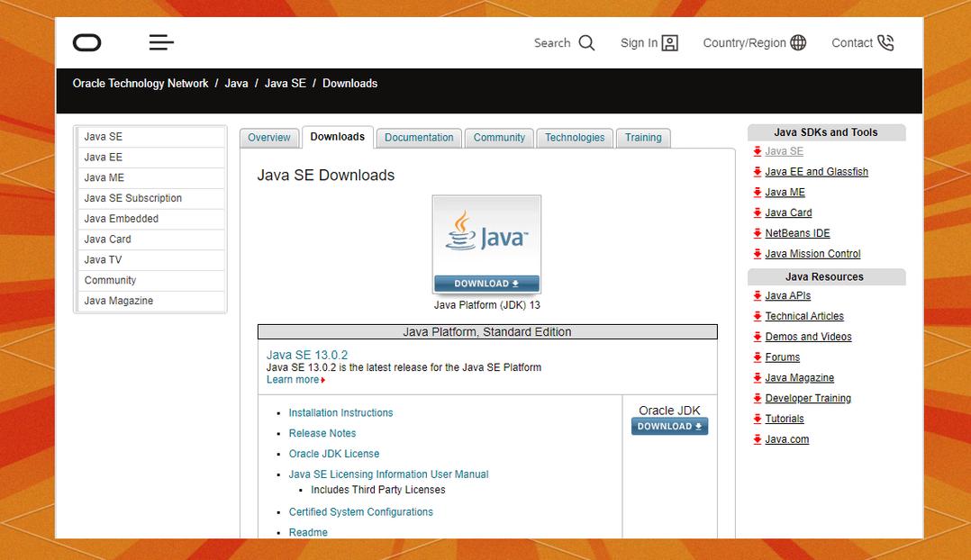Open the Technologies tab
Viewport: 971px width, 560px height.
[x=575, y=138]
